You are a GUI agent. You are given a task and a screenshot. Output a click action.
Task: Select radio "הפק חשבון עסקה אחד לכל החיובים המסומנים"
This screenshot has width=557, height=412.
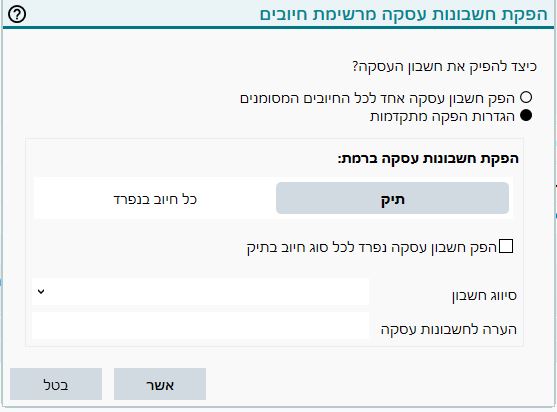click(x=526, y=97)
